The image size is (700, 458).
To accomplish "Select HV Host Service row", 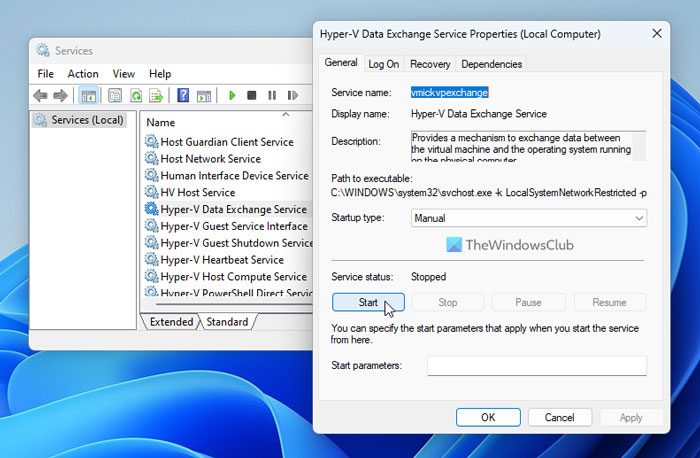I will [227, 192].
